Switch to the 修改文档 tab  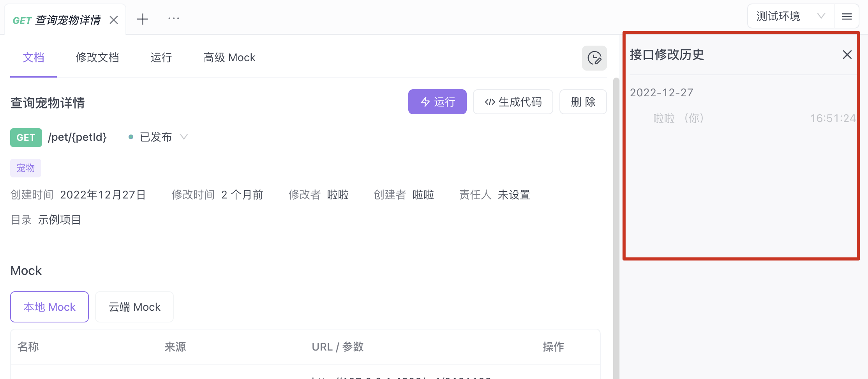pyautogui.click(x=97, y=57)
